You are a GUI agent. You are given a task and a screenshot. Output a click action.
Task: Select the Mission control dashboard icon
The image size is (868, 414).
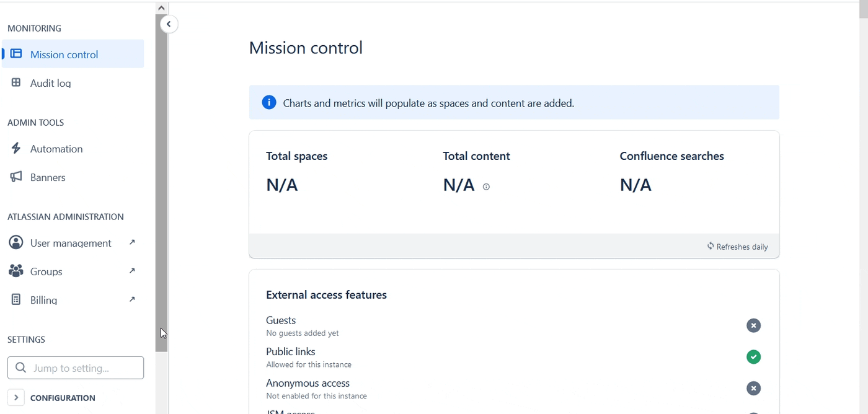17,54
